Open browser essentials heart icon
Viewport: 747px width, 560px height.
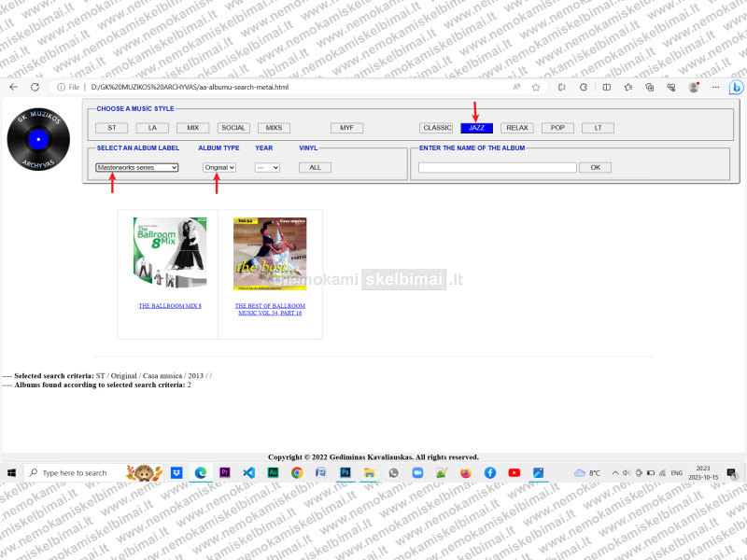(x=671, y=87)
